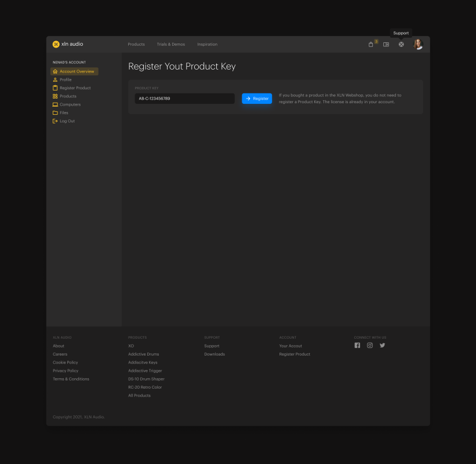Open Profile in the sidebar
The image size is (476, 464).
(66, 79)
